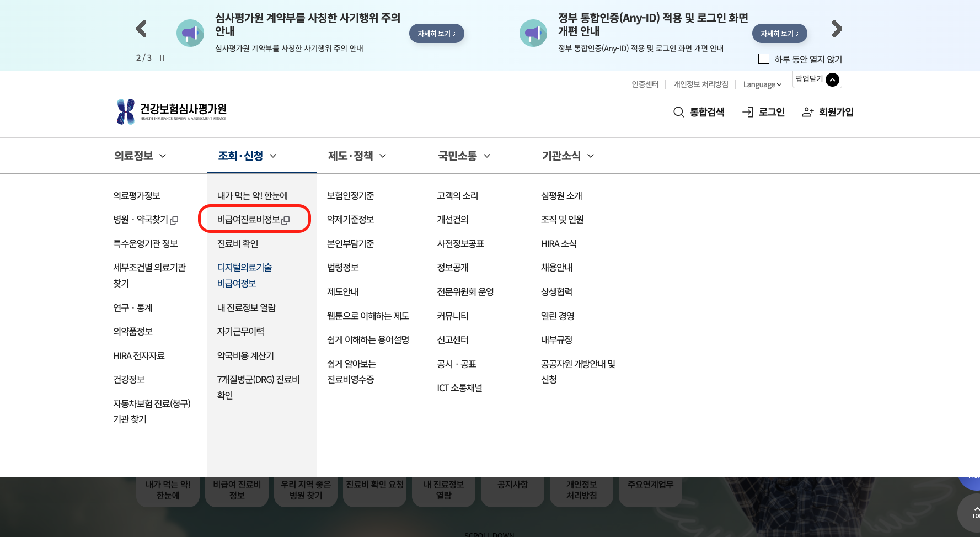Click the megaphone announcement icon
The height and width of the screenshot is (537, 980).
(x=190, y=33)
